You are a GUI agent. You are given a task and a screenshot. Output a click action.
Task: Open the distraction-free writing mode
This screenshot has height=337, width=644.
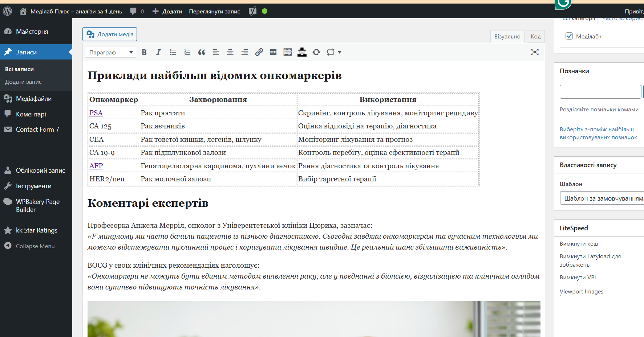(535, 52)
